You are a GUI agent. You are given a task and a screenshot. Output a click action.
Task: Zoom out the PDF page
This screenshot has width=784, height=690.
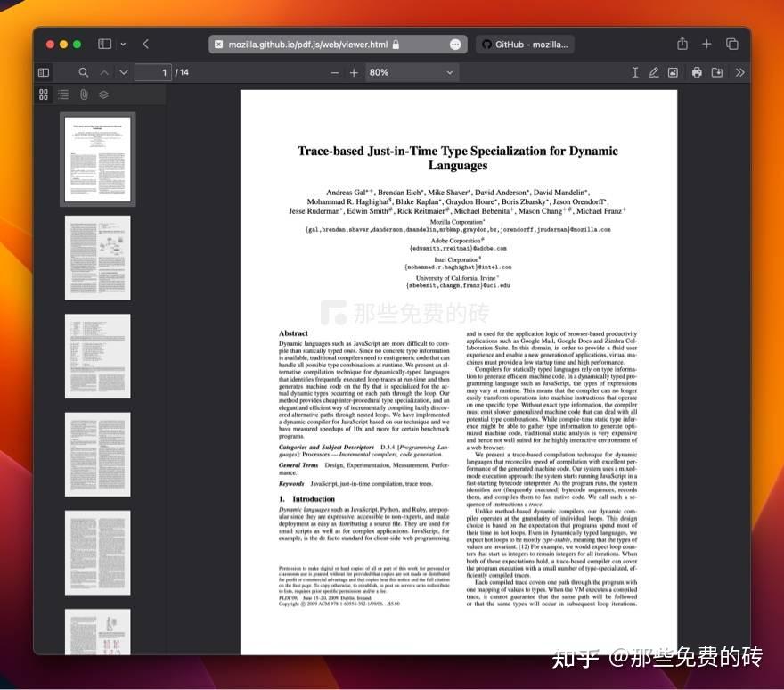[x=336, y=72]
